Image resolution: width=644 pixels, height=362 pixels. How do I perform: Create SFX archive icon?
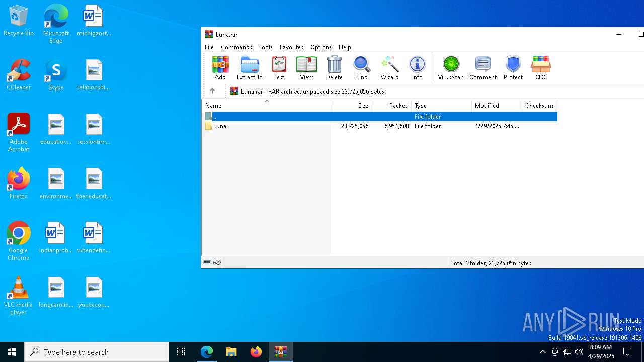pos(541,68)
